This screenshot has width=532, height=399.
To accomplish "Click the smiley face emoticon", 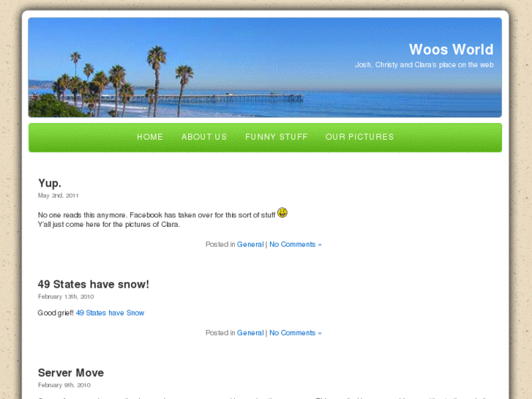I will [282, 212].
